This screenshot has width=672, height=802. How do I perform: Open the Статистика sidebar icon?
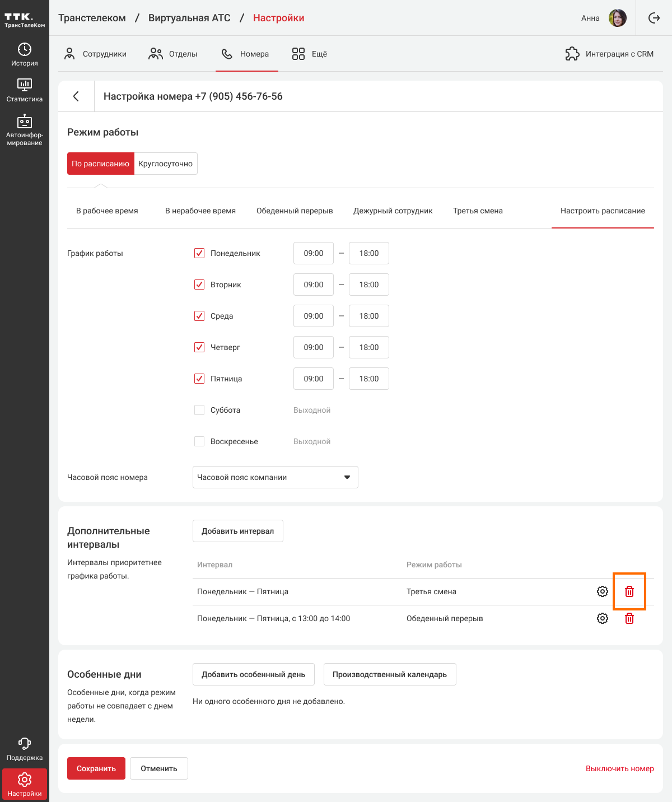coord(25,90)
